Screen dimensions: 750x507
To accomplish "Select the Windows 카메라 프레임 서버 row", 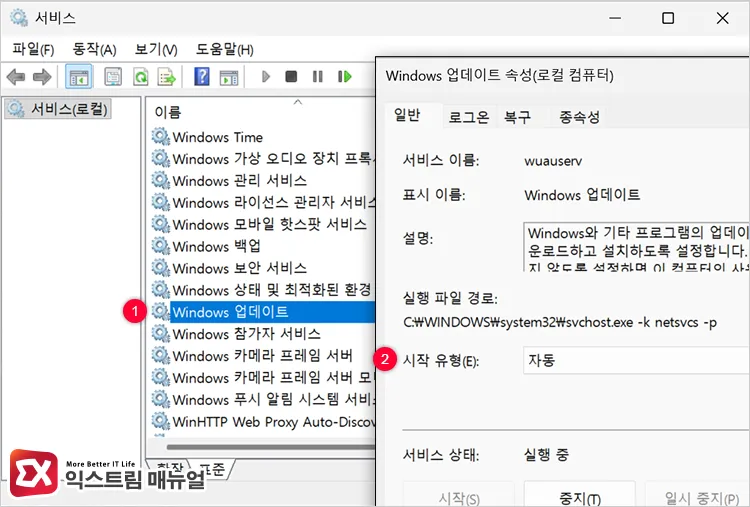I will tap(262, 356).
